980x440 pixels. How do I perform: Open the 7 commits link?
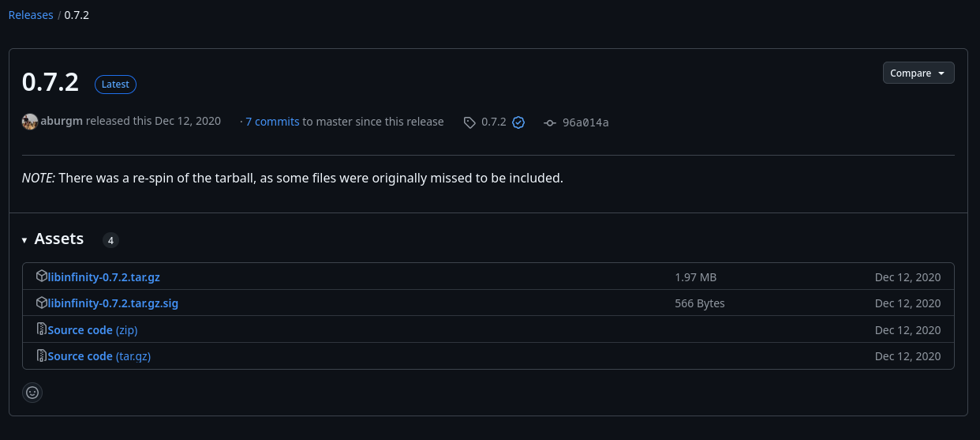pyautogui.click(x=272, y=122)
